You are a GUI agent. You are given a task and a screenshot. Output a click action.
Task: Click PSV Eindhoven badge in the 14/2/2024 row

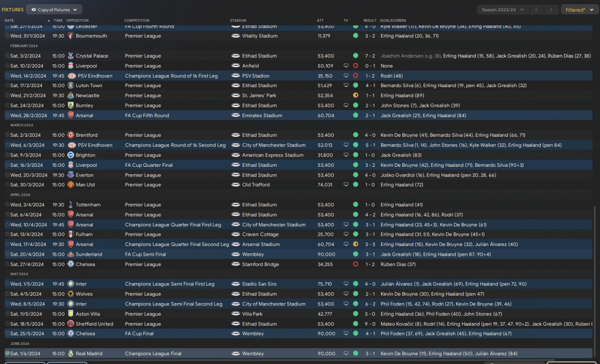pyautogui.click(x=71, y=76)
